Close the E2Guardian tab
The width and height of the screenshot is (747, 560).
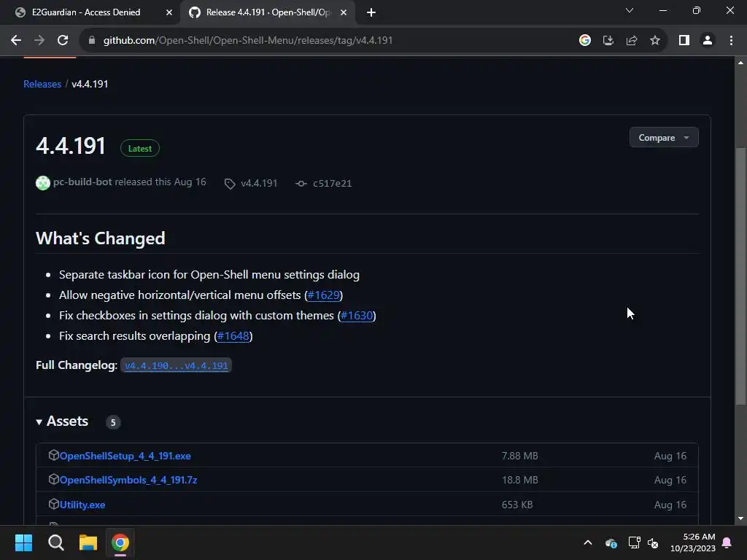pyautogui.click(x=169, y=12)
